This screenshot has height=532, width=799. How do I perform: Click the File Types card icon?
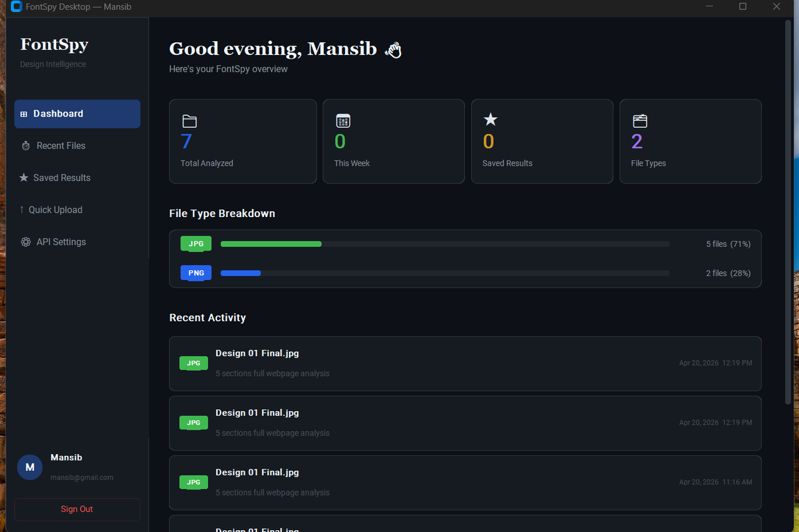(640, 121)
